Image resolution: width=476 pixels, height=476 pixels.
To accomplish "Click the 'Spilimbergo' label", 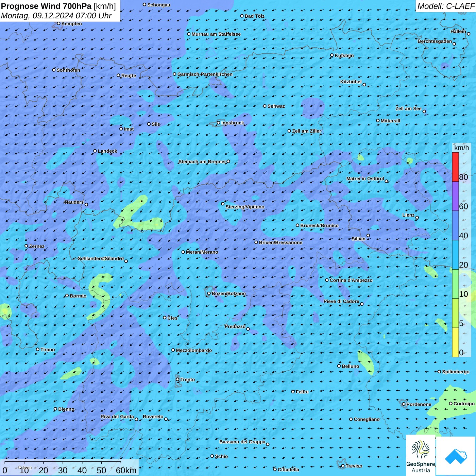I will coord(456,372).
